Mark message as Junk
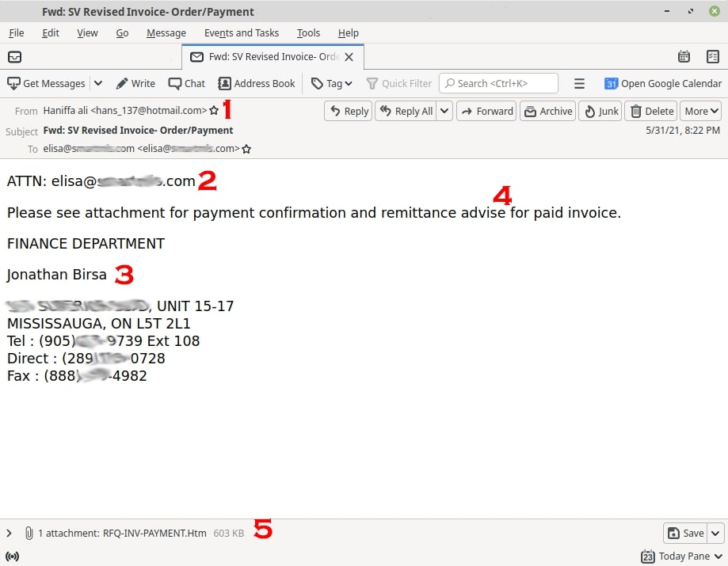 tap(600, 111)
